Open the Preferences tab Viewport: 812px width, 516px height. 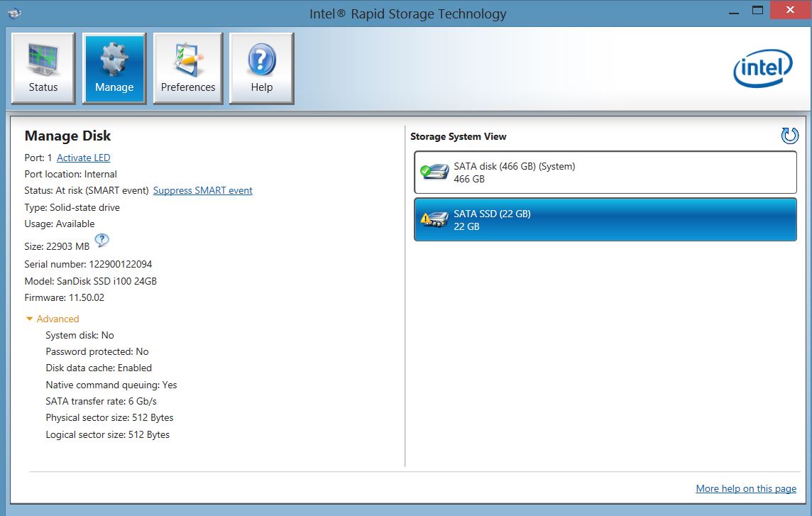[x=188, y=68]
